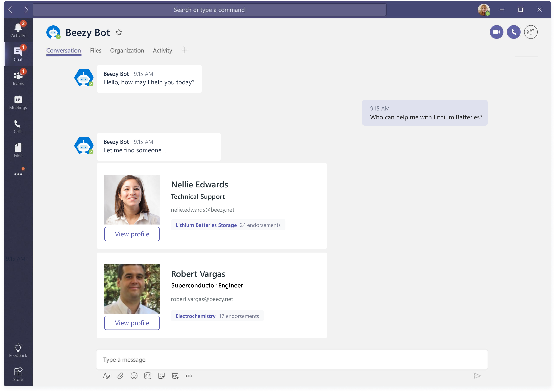Select the Conversation tab

click(64, 50)
